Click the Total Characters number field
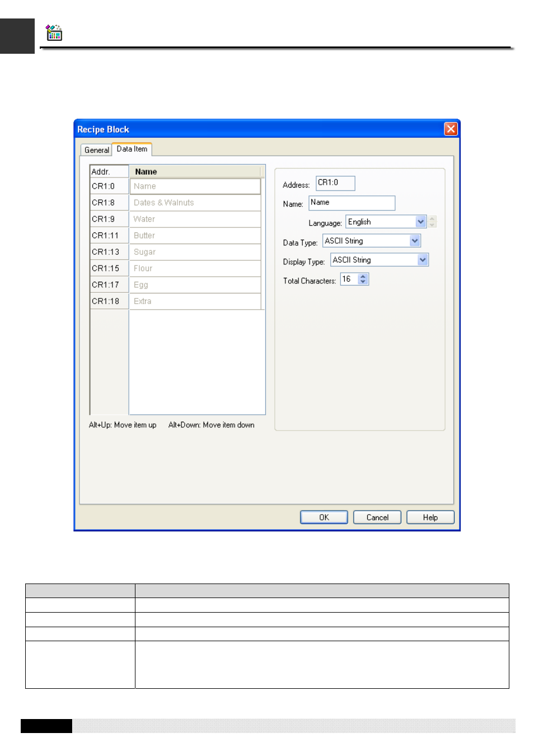 click(349, 279)
